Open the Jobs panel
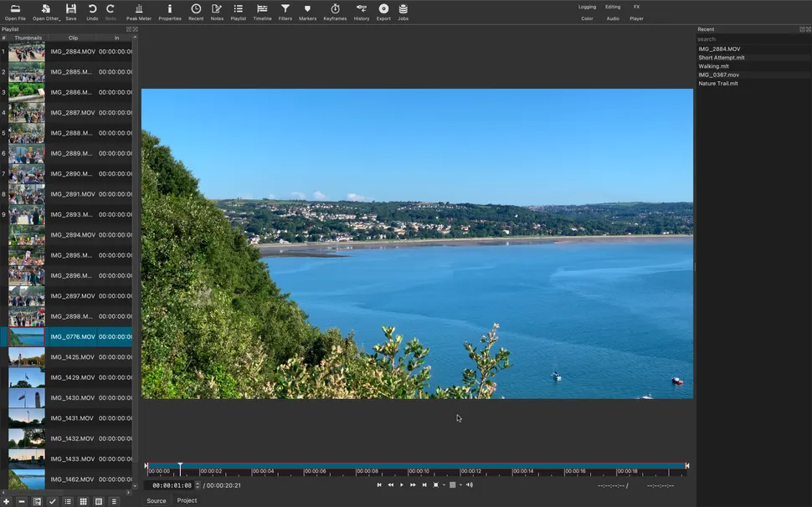 (x=403, y=12)
